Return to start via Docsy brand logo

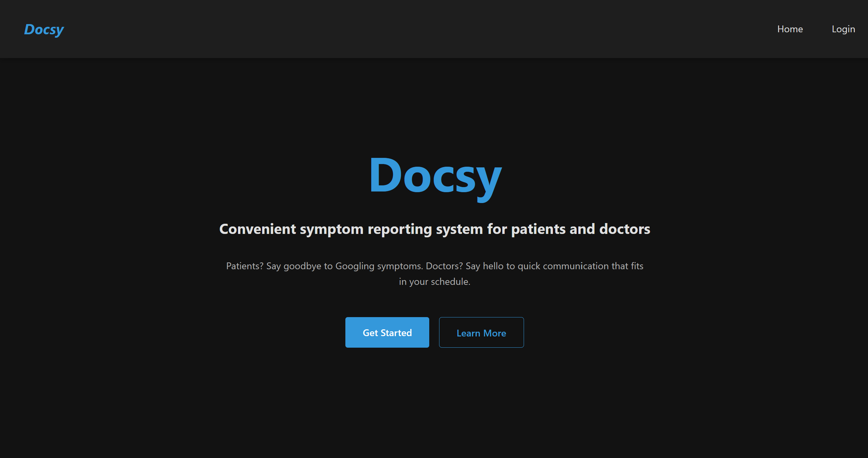click(44, 30)
